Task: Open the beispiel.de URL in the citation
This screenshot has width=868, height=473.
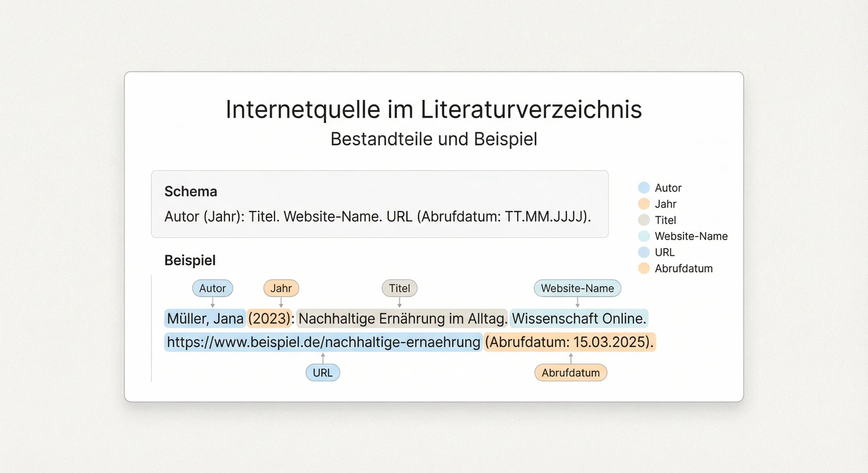Action: pyautogui.click(x=323, y=342)
